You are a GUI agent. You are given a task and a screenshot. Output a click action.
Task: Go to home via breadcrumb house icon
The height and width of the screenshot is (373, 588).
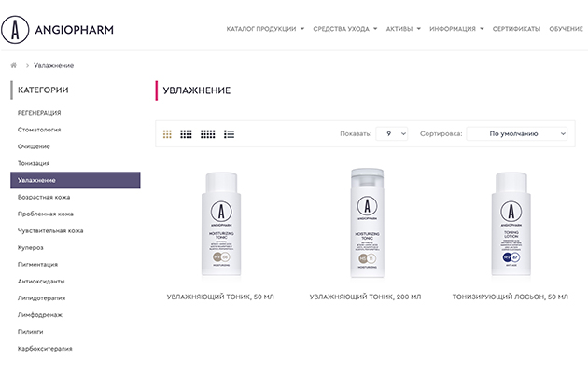[14, 65]
